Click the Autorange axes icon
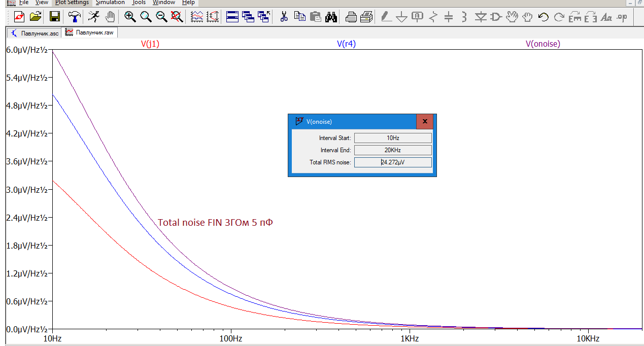Viewport: 644px width, 346px height. point(213,17)
